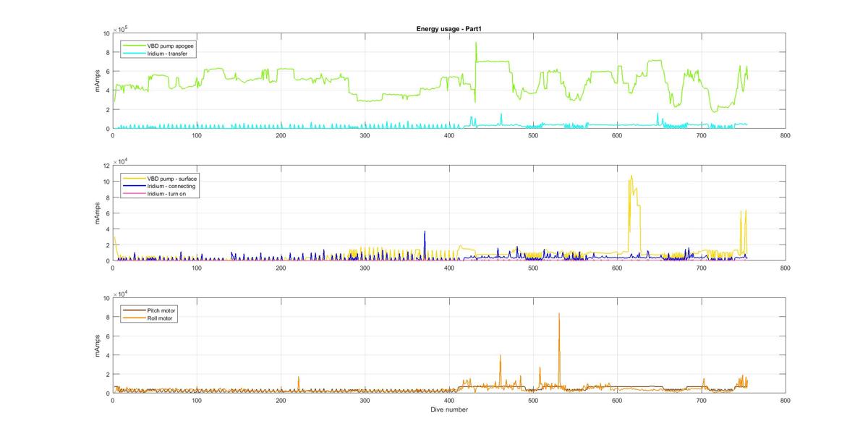Click the "800" x-axis tick under the bottom plot
Image resolution: width=868 pixels, height=442 pixels.
(786, 401)
